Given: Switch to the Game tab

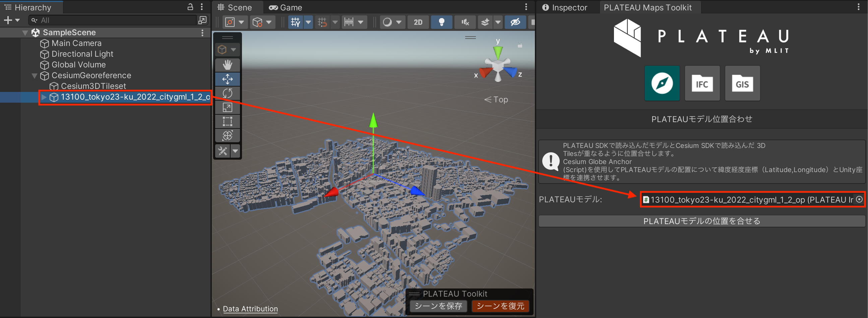Looking at the screenshot, I should [x=286, y=7].
